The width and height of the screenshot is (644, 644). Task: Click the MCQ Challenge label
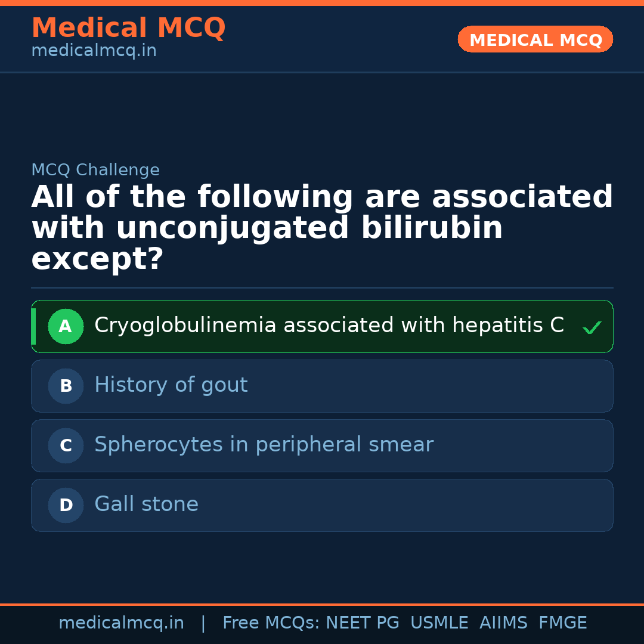pyautogui.click(x=95, y=170)
